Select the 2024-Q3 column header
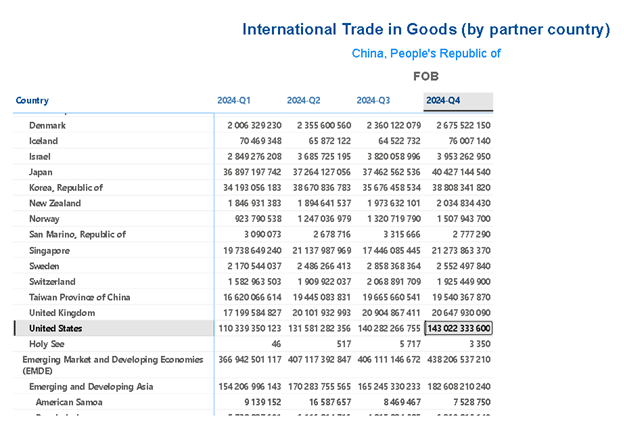 tap(373, 100)
